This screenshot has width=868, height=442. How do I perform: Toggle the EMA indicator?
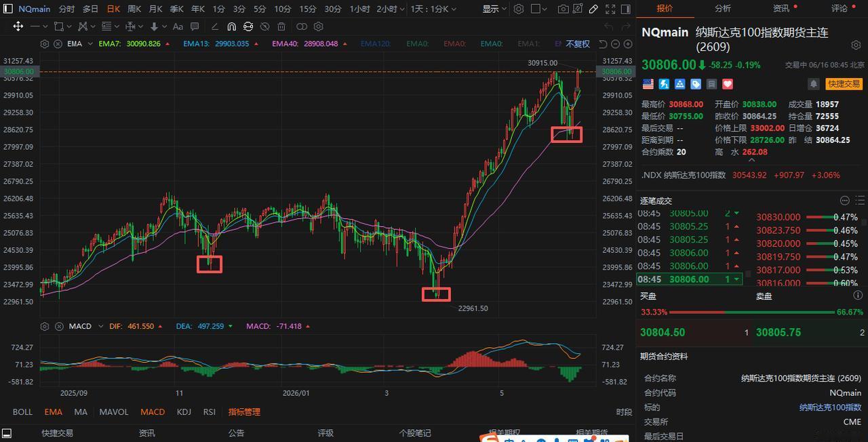tap(53, 411)
